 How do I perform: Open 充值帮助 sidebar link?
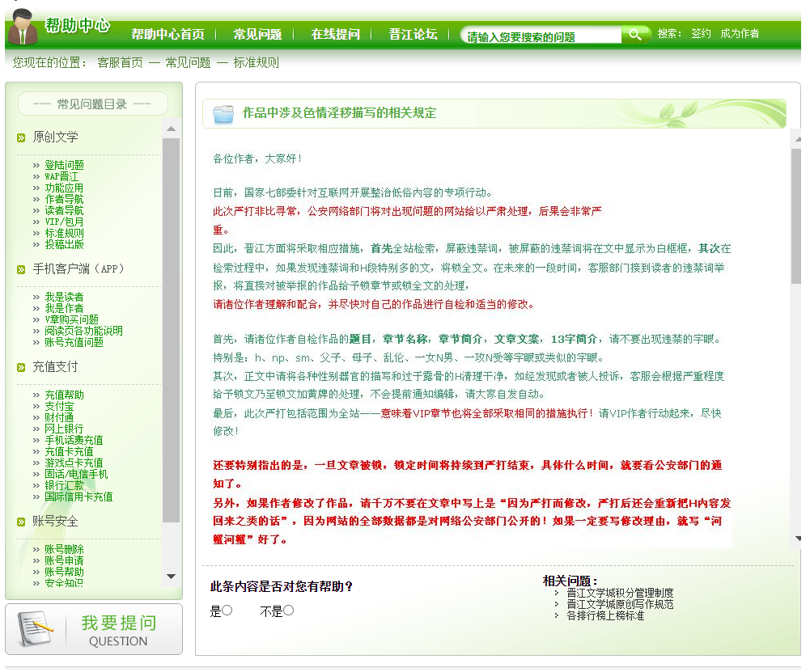tap(64, 395)
